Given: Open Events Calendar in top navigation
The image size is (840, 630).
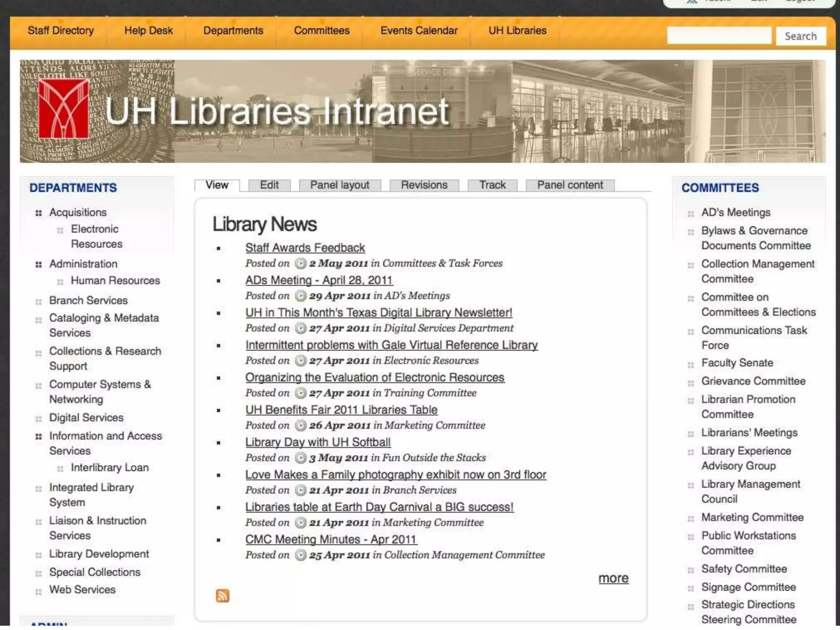Looking at the screenshot, I should [x=419, y=31].
